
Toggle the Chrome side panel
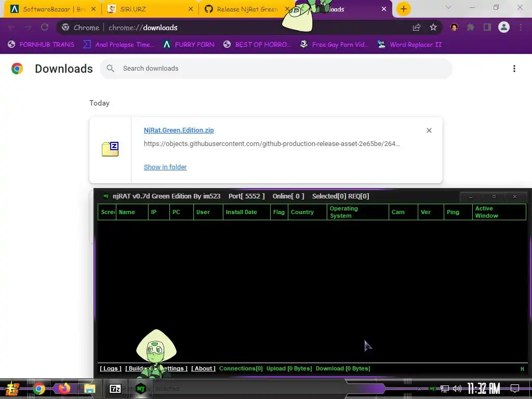click(487, 28)
